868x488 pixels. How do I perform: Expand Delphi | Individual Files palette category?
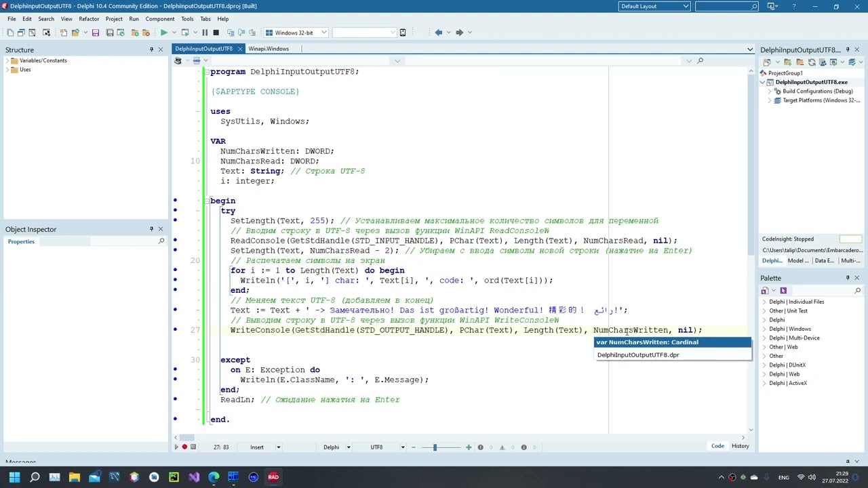(x=764, y=302)
